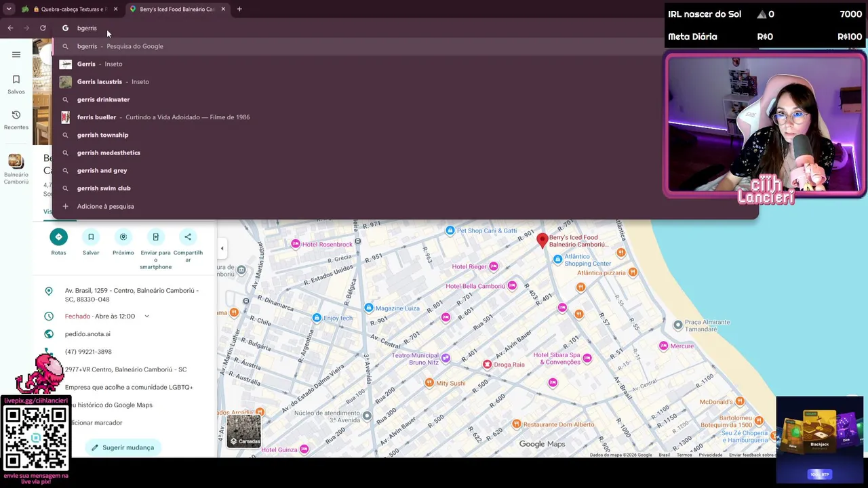Viewport: 868px width, 488px height.
Task: Click Enviar para o smartphone icon
Action: pyautogui.click(x=155, y=237)
